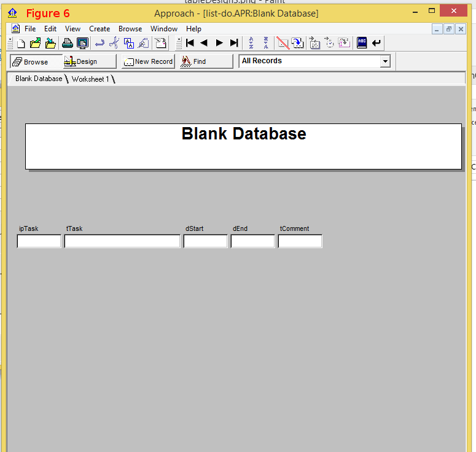Click the undo arrow icon
Viewport: 476px width, 452px height.
[99, 43]
